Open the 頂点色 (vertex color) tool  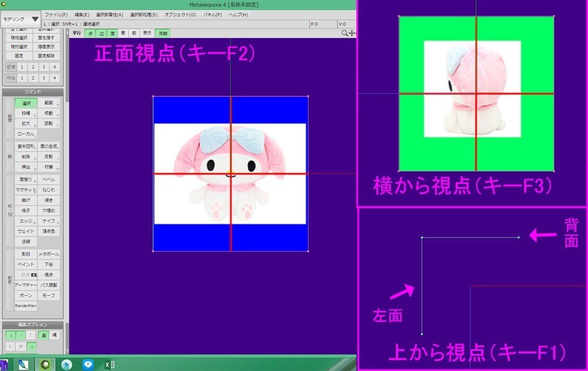48,231
